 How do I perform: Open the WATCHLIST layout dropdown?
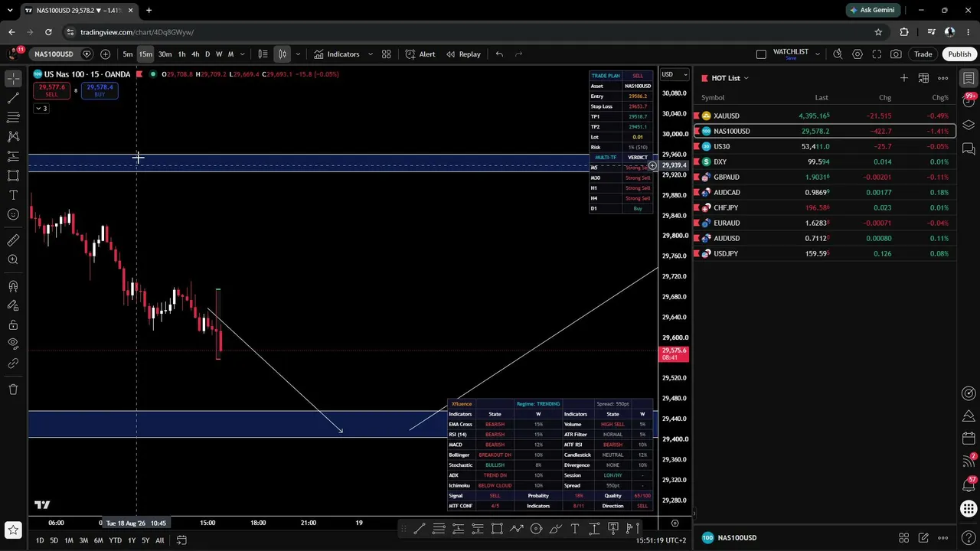click(x=817, y=54)
